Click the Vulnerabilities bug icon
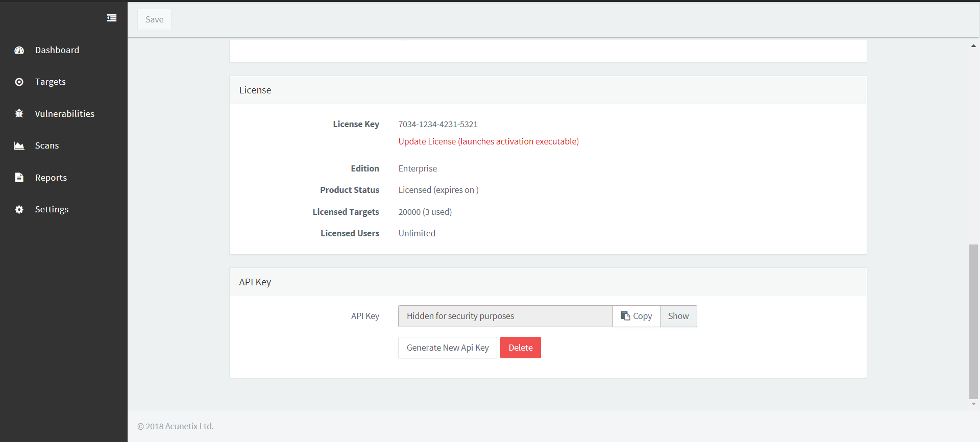 click(x=19, y=114)
